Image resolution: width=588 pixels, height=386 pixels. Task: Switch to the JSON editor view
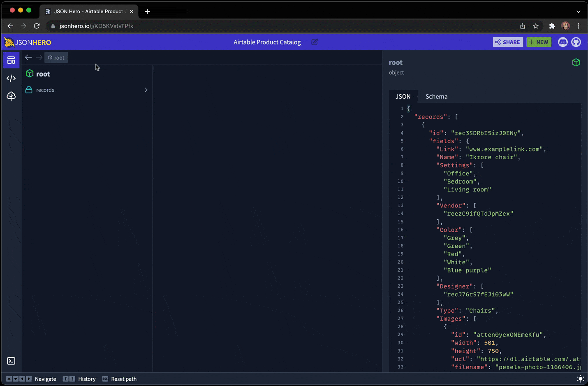pos(11,78)
